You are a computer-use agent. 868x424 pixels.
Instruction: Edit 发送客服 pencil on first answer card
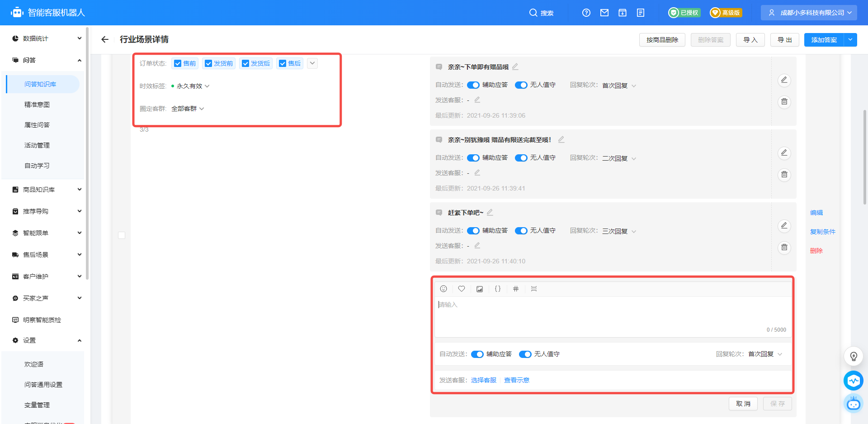tap(477, 100)
